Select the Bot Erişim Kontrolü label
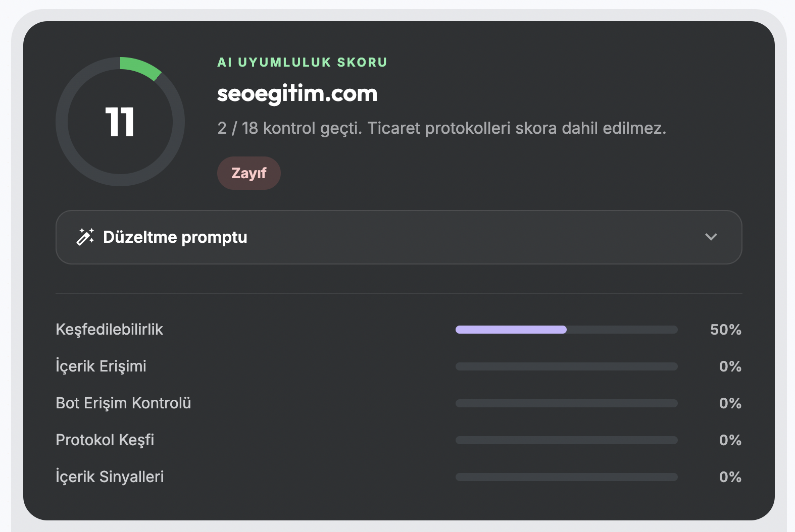795x532 pixels. pos(123,403)
